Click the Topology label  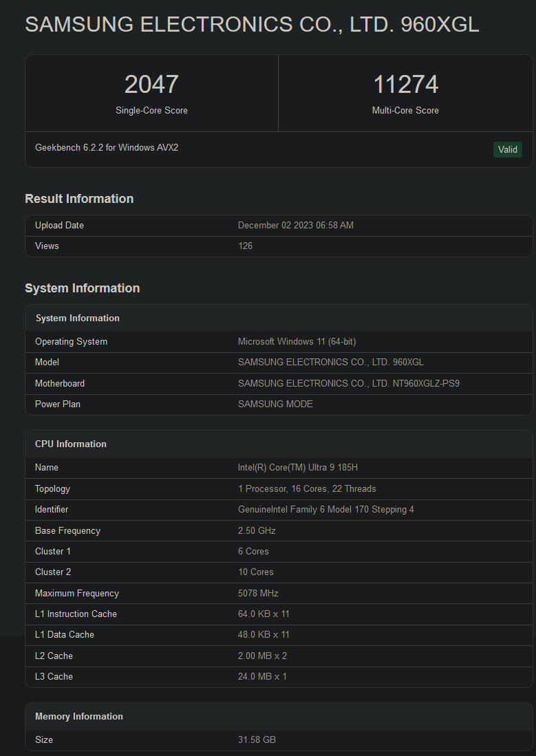52,488
